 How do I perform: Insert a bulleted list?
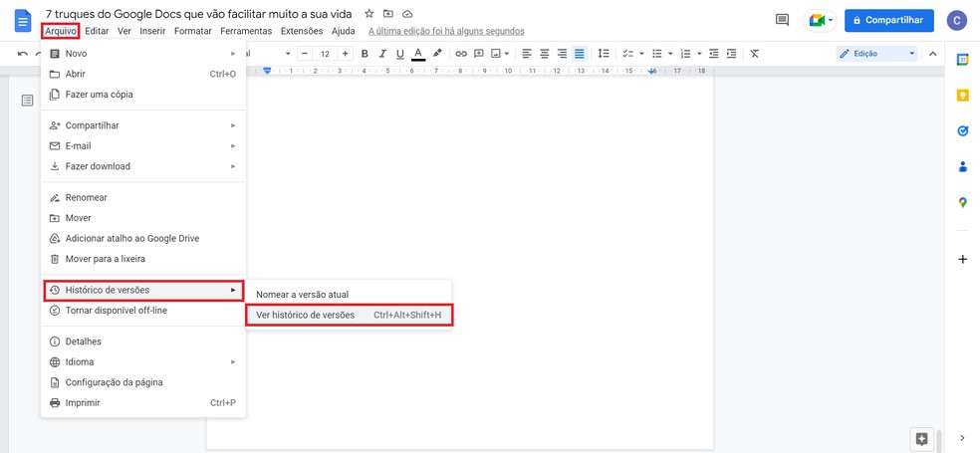point(657,54)
